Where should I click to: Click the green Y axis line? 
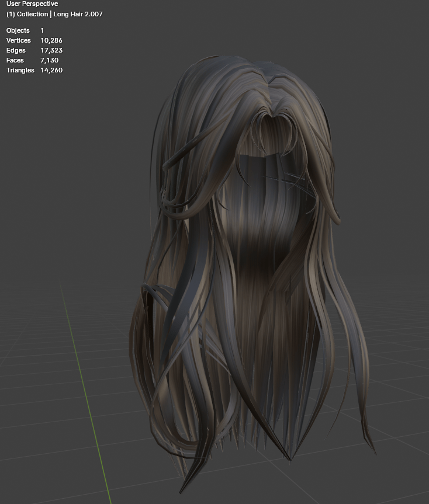[85, 392]
